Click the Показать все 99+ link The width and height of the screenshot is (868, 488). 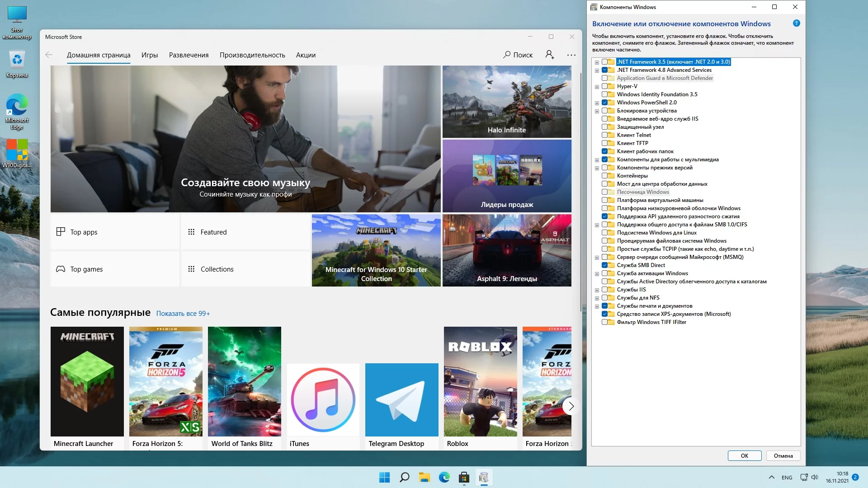point(183,314)
